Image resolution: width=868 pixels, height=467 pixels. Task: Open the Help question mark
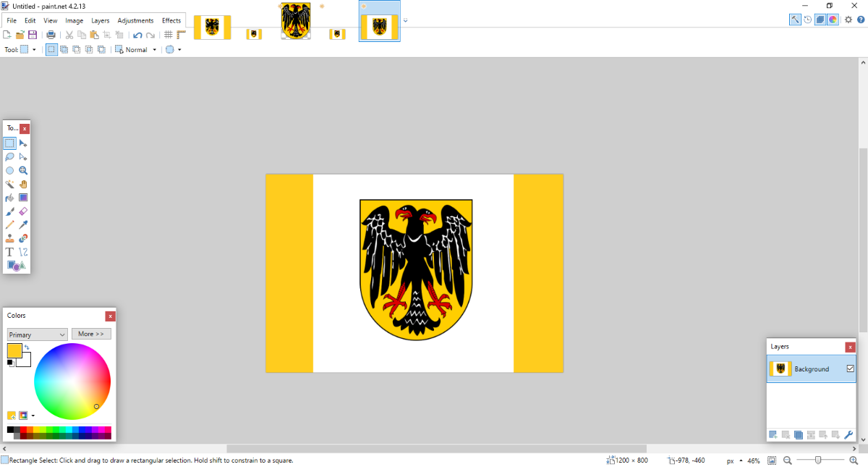860,20
